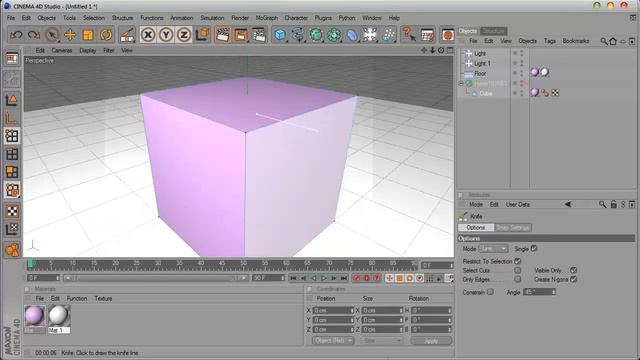Image resolution: width=640 pixels, height=360 pixels.
Task: Open the Structure menu
Action: click(122, 18)
